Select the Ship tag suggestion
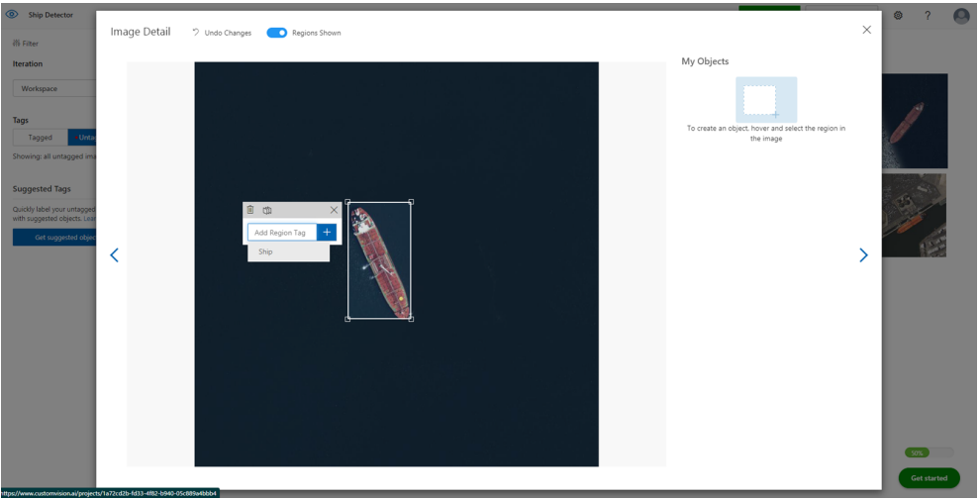980x501 pixels. pos(289,251)
